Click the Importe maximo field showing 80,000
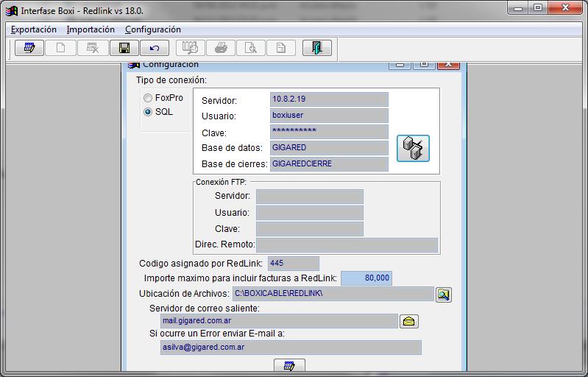 366,278
